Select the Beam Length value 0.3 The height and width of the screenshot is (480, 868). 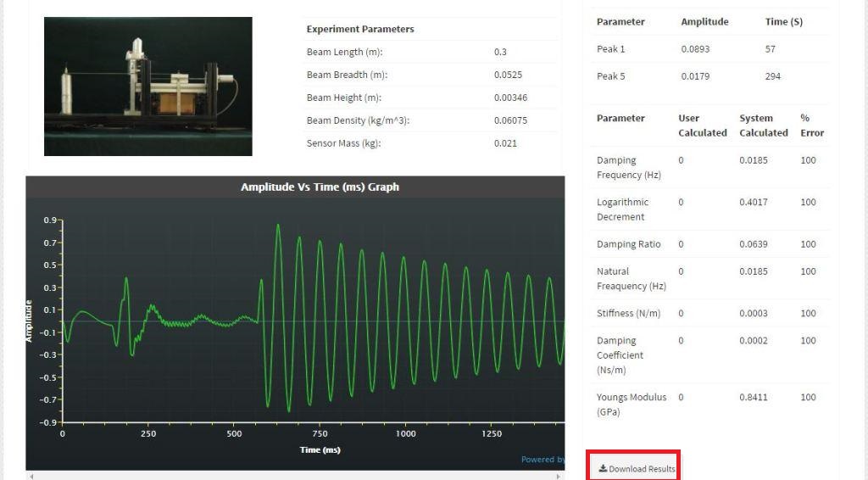pos(500,52)
